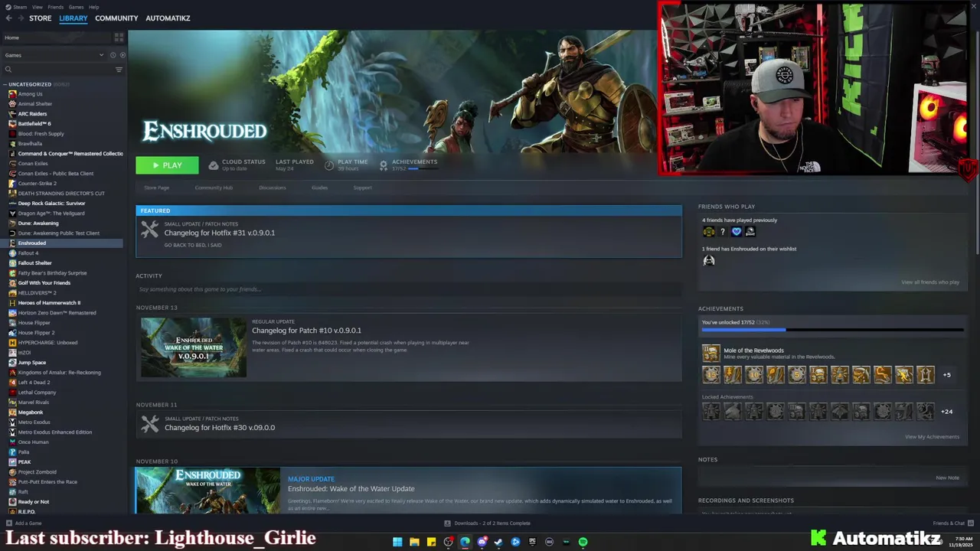980x551 pixels.
Task: Open Wake of the Water major update
Action: click(409, 490)
